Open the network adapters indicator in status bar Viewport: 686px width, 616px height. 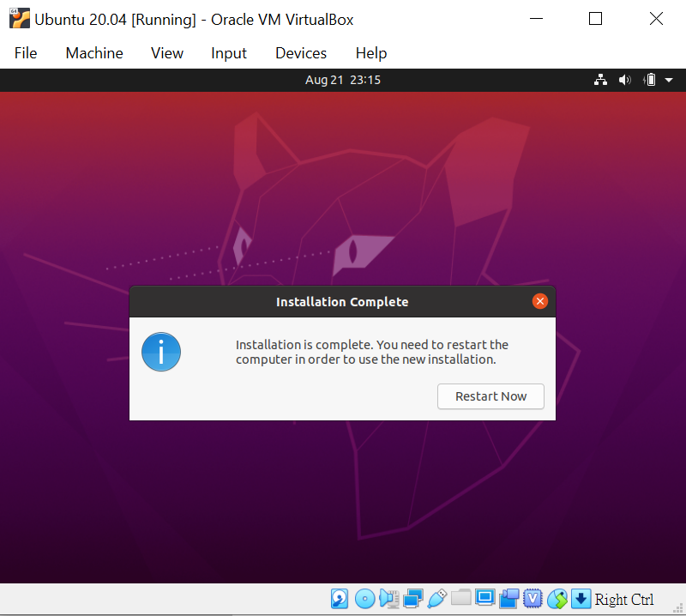click(413, 599)
